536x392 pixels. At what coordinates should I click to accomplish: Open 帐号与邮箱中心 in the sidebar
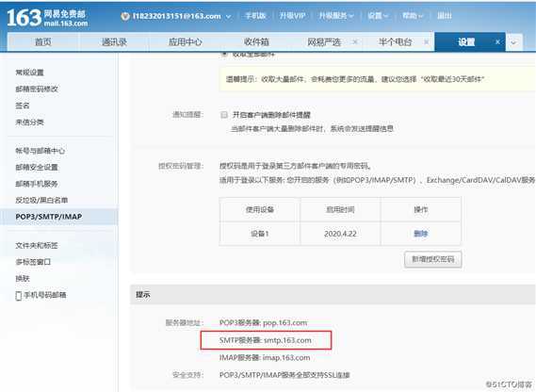pyautogui.click(x=40, y=151)
